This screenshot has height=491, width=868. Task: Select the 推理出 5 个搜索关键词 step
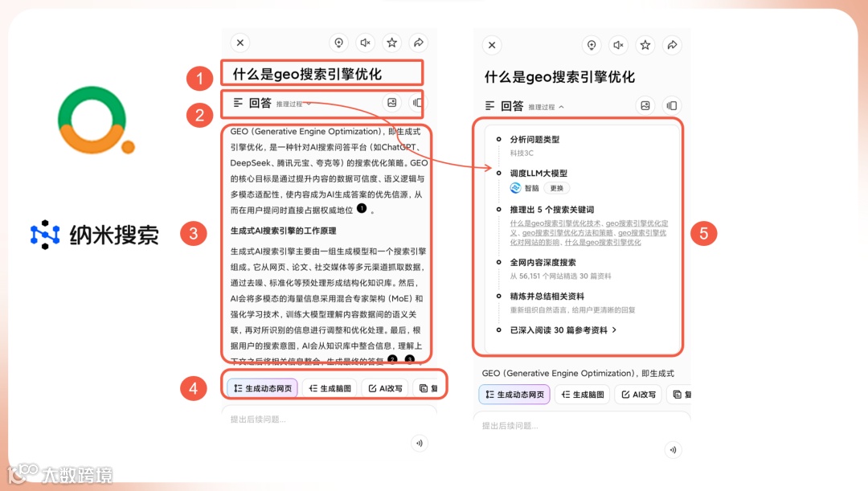pyautogui.click(x=552, y=209)
